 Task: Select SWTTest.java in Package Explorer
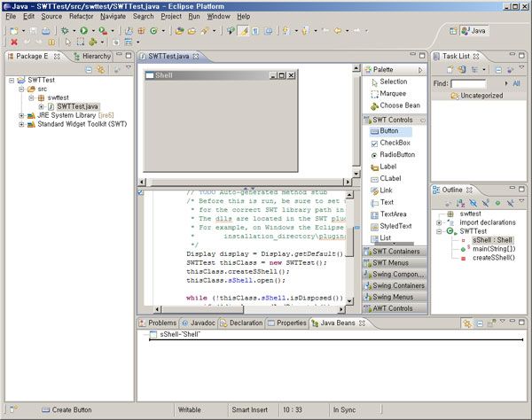click(77, 106)
